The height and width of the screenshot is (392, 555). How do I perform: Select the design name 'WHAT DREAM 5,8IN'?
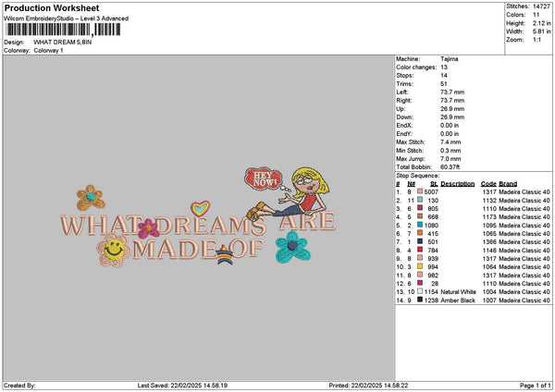coord(63,43)
